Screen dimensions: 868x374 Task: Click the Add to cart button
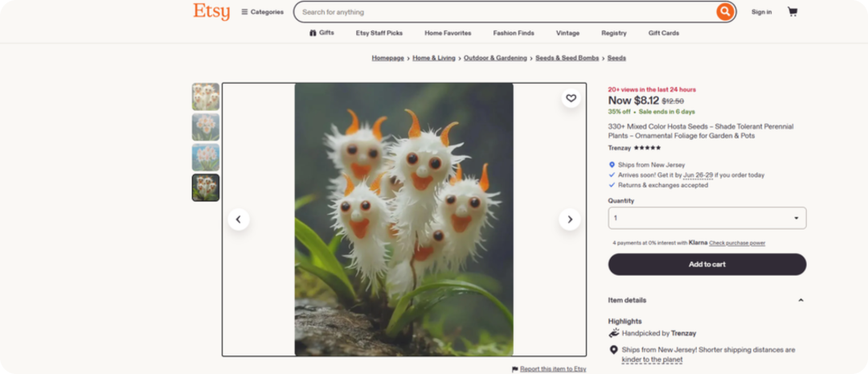(707, 265)
